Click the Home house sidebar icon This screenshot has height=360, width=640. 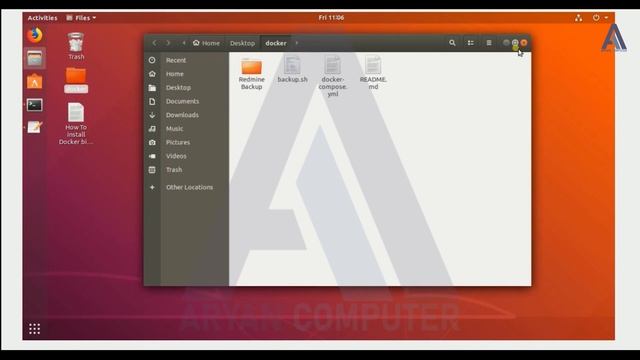[152, 74]
